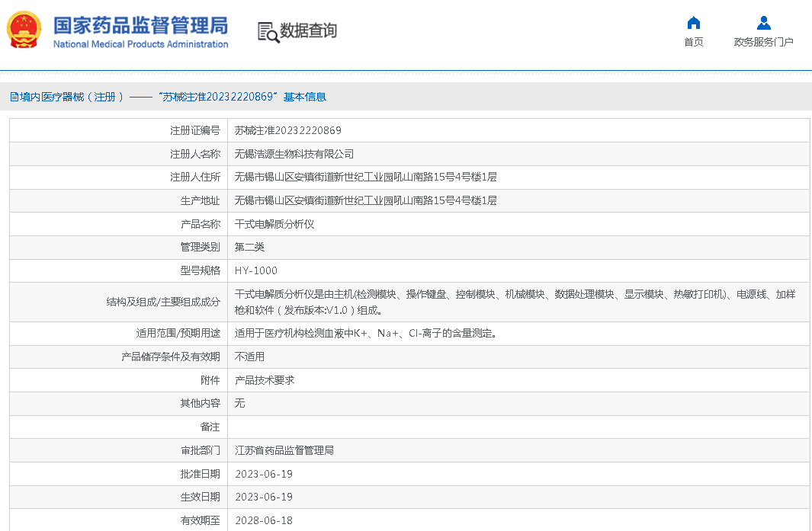The image size is (812, 531).
Task: Click registrant name 无锡洁源生物科技有限公司
Action: tap(294, 154)
